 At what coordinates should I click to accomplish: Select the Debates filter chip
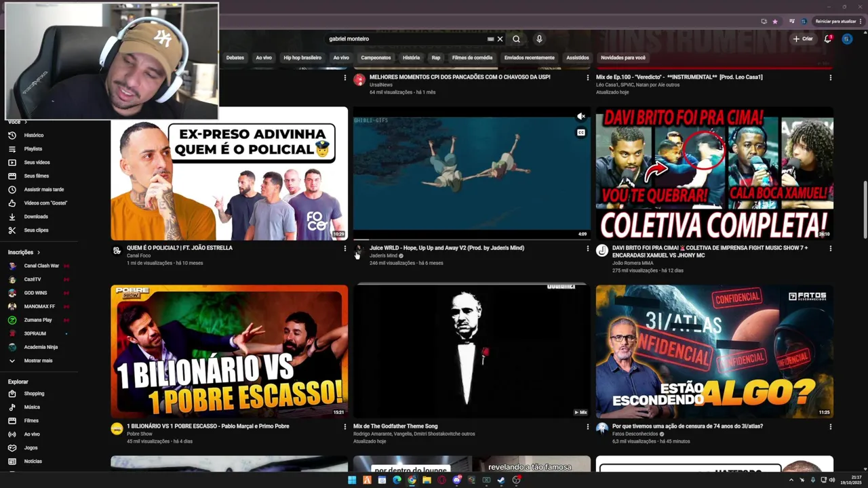point(235,58)
